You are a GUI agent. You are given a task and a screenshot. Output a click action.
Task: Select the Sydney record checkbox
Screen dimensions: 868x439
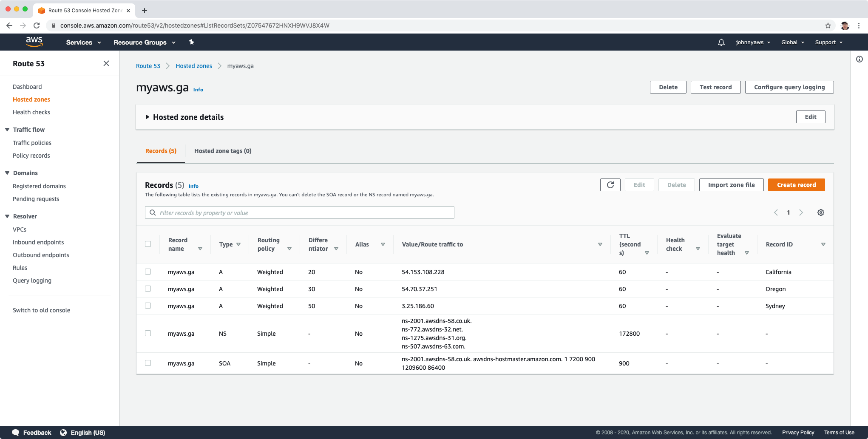point(148,306)
